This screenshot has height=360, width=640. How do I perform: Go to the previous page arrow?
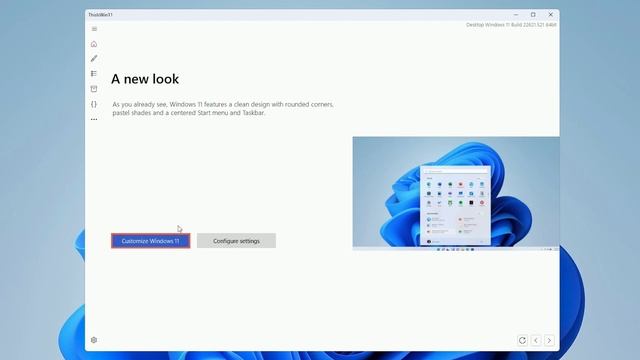tap(536, 340)
